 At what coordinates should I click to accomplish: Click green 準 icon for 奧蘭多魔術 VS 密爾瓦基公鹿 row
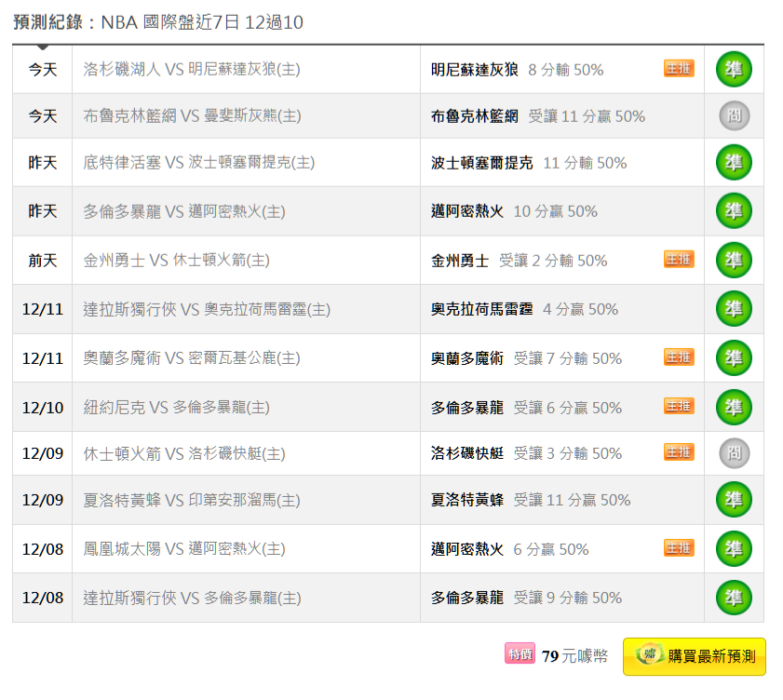click(x=734, y=358)
